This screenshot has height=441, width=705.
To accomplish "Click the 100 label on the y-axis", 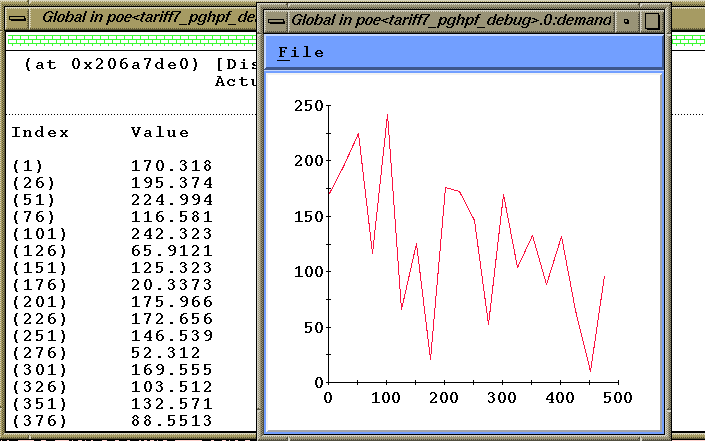I will 307,272.
